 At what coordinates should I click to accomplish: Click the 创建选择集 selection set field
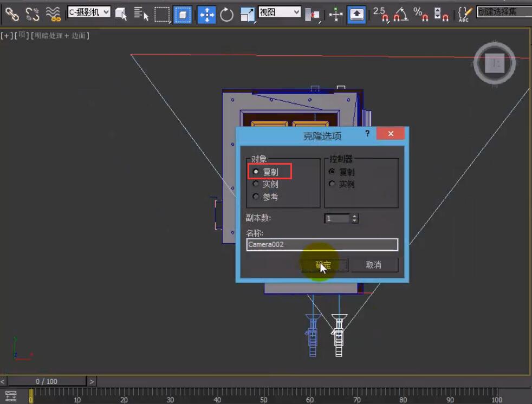(x=504, y=12)
